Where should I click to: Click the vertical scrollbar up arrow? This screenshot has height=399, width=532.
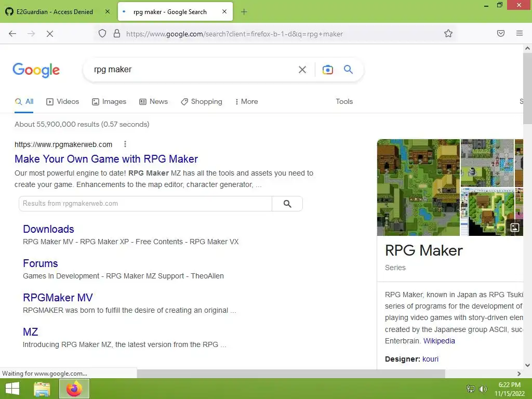527,48
